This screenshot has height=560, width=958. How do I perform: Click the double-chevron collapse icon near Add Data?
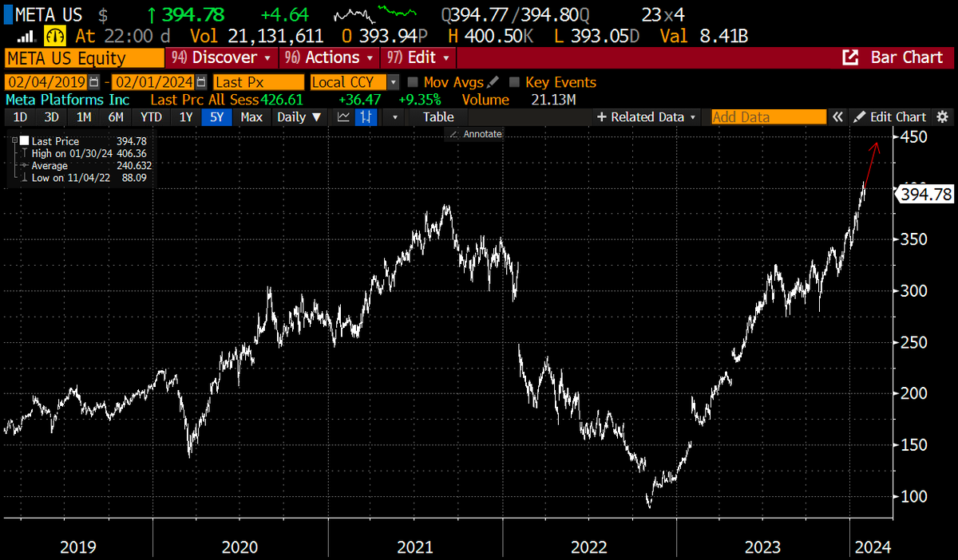(x=837, y=116)
